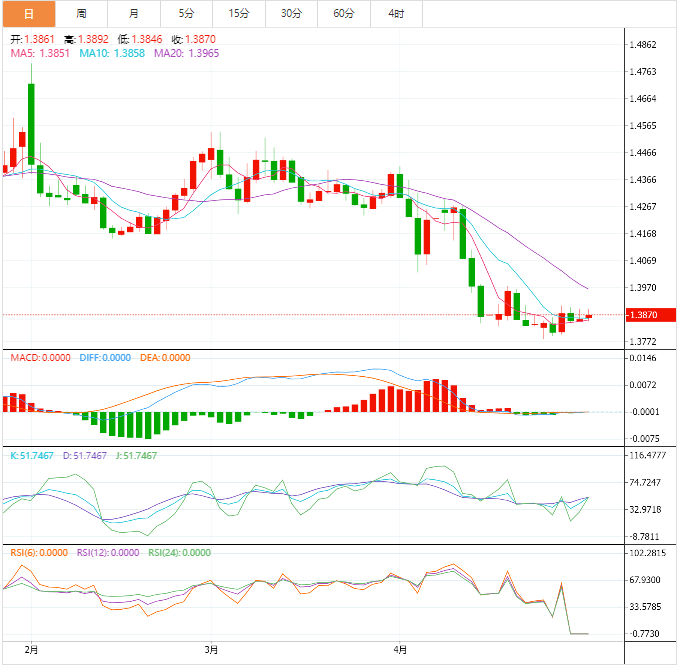
Task: Click the K: 51.7467 legend in KDJ panel
Action: coord(36,455)
